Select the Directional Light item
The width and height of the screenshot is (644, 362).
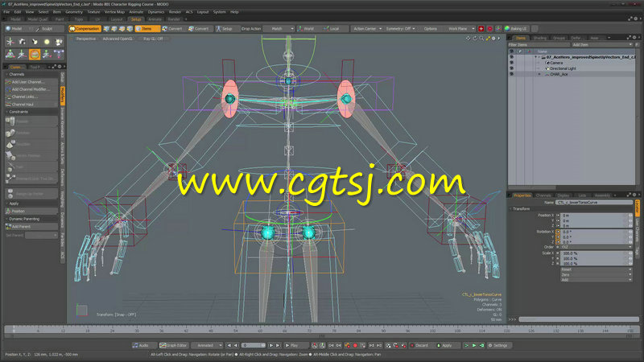click(563, 68)
